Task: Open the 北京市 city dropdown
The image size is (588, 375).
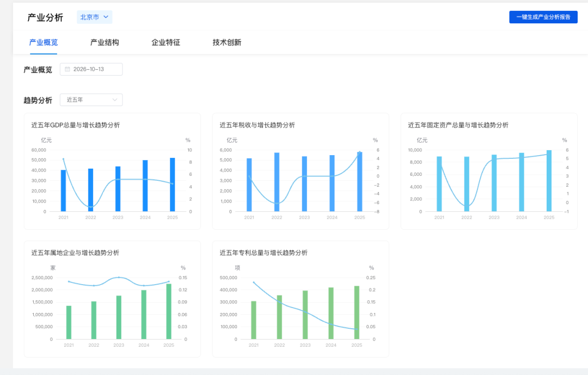Action: click(95, 17)
